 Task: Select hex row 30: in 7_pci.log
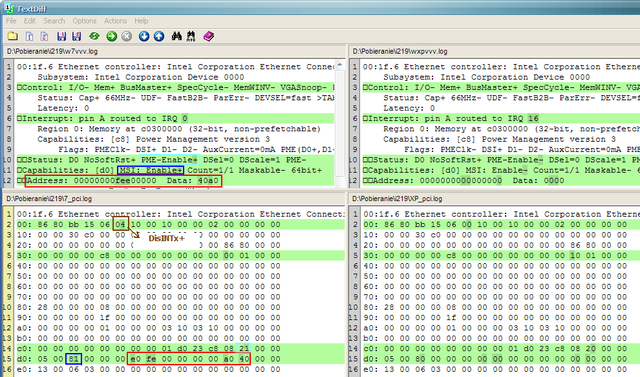coord(180,256)
